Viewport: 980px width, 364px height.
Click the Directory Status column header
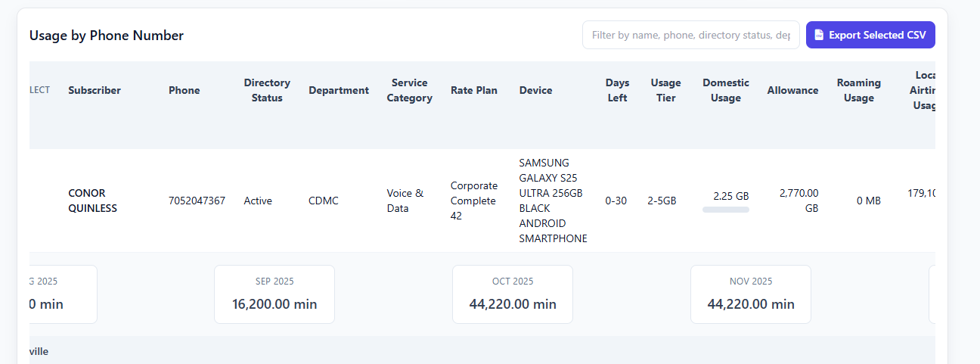(267, 90)
